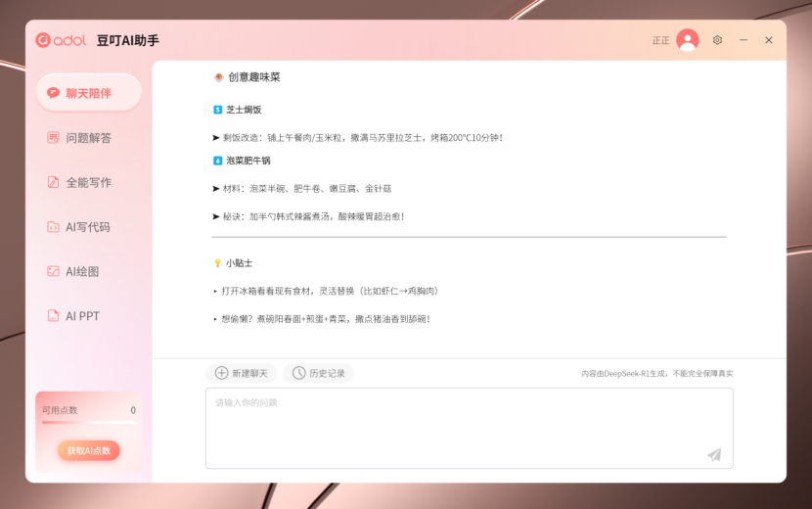Send message with paper plane icon
Screen dimensions: 812x509
pos(714,454)
